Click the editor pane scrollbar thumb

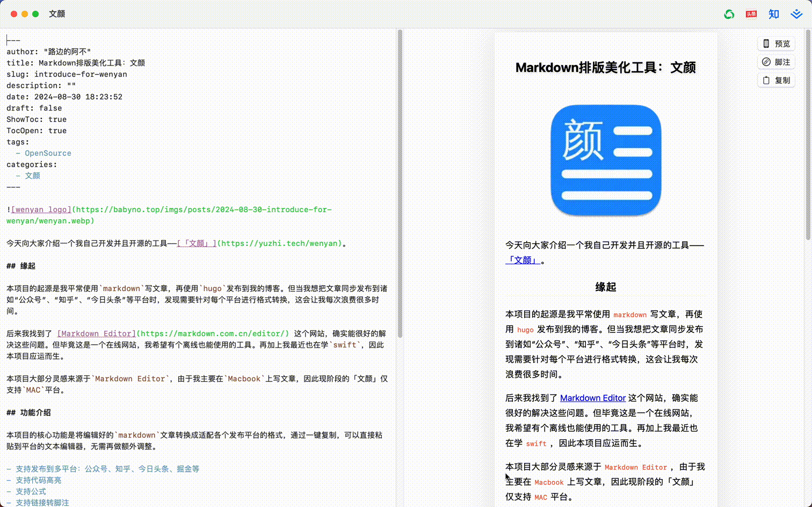pyautogui.click(x=400, y=184)
